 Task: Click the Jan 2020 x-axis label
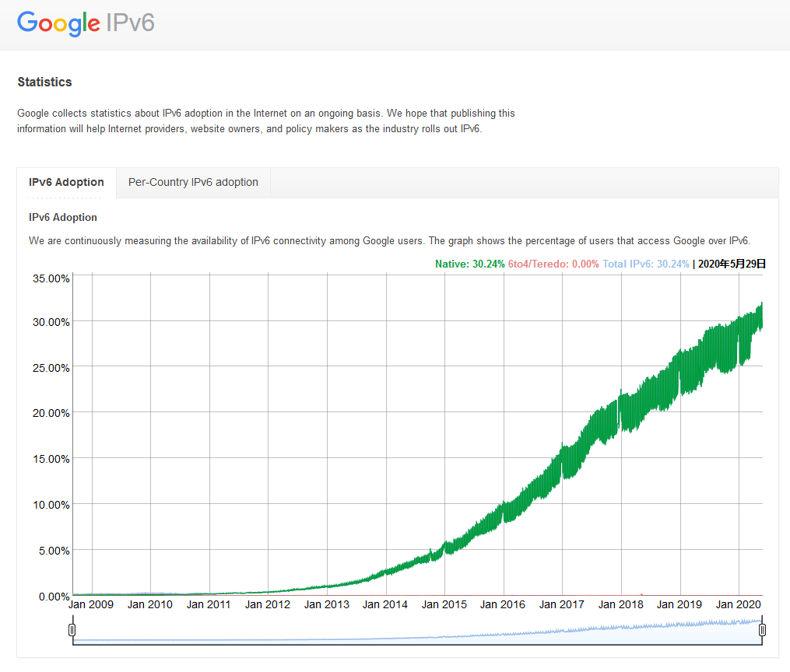tap(739, 604)
